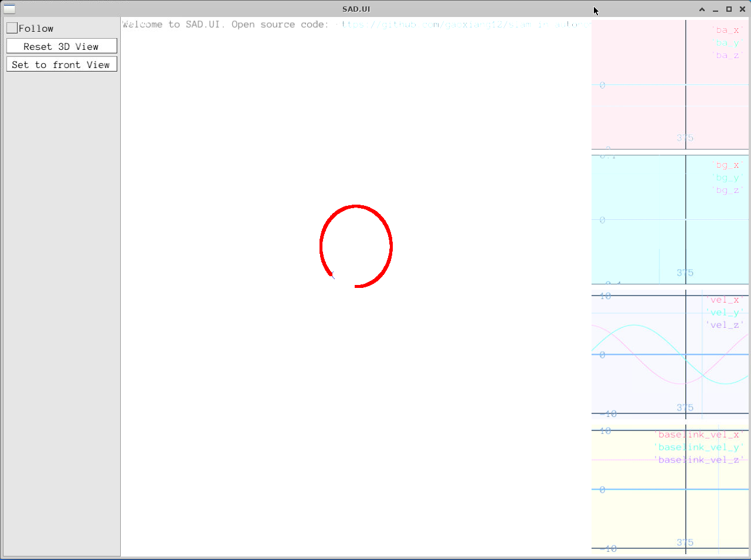The image size is (751, 560).
Task: Roll up window with the up-arrow icon
Action: coord(702,9)
